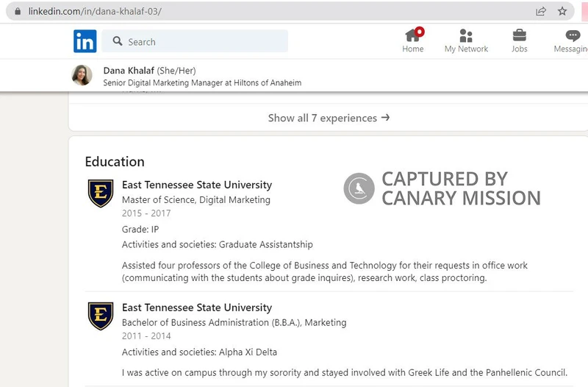Click the LinkedIn logo icon
Viewport: 588px width, 387px height.
[x=85, y=41]
